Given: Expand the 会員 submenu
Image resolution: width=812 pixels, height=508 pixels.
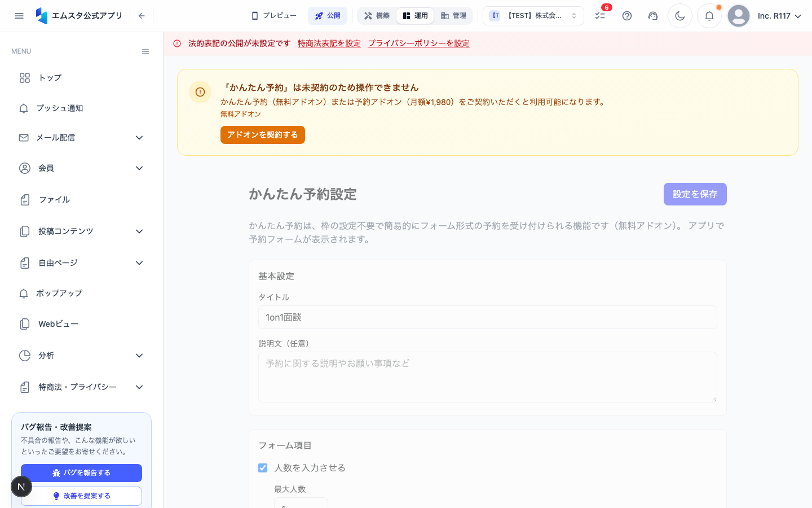Looking at the screenshot, I should 81,168.
